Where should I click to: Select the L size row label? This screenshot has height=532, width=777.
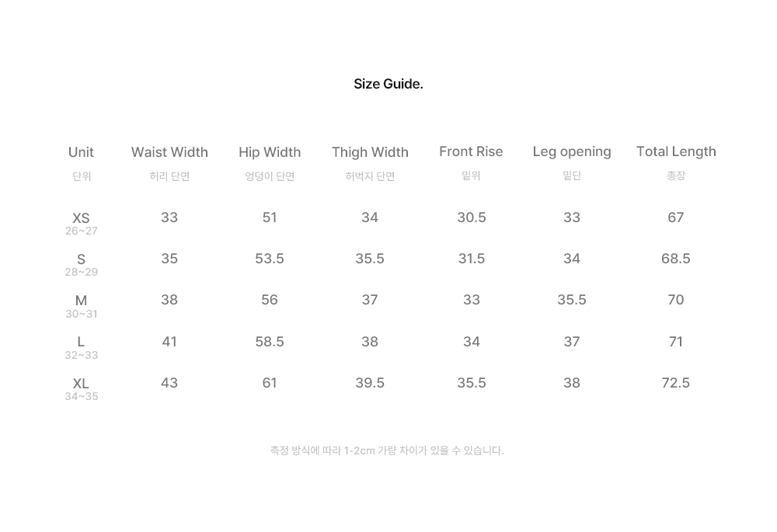click(x=82, y=342)
